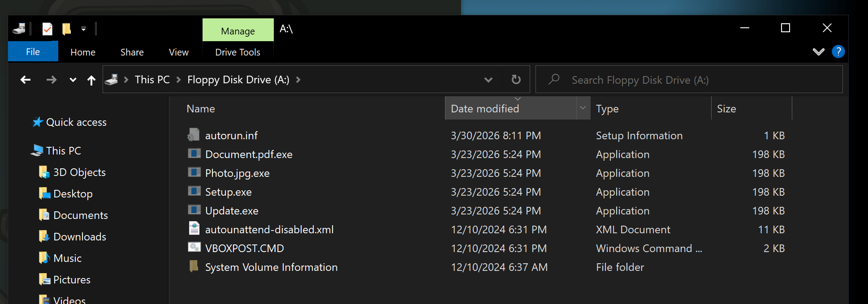Select the VBOXPOST.CMD file icon
The width and height of the screenshot is (868, 304).
pyautogui.click(x=194, y=248)
